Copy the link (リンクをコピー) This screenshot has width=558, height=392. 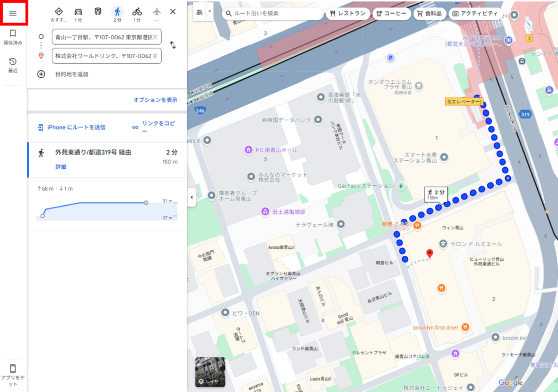coord(154,126)
